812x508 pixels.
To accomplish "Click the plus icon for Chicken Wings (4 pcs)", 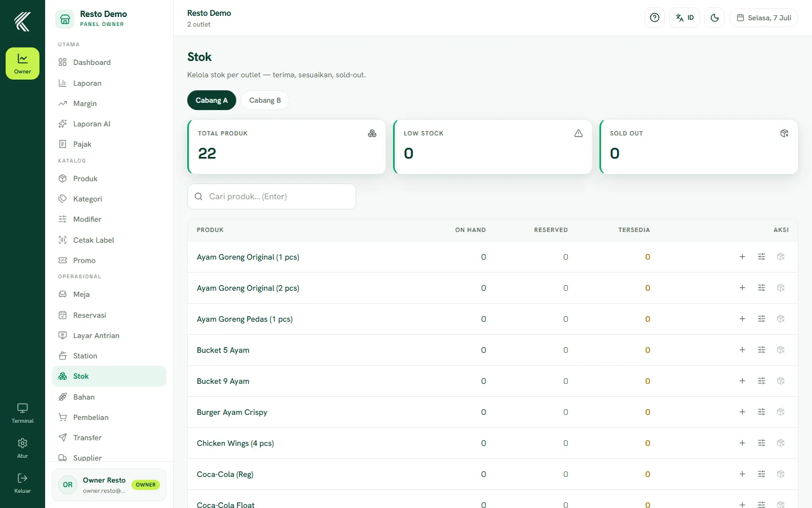I will pyautogui.click(x=742, y=443).
